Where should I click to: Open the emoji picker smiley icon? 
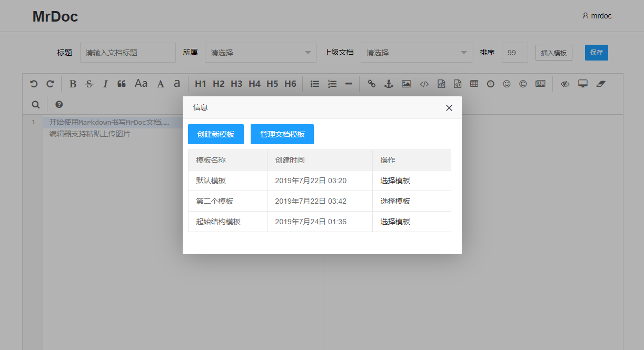(x=507, y=84)
